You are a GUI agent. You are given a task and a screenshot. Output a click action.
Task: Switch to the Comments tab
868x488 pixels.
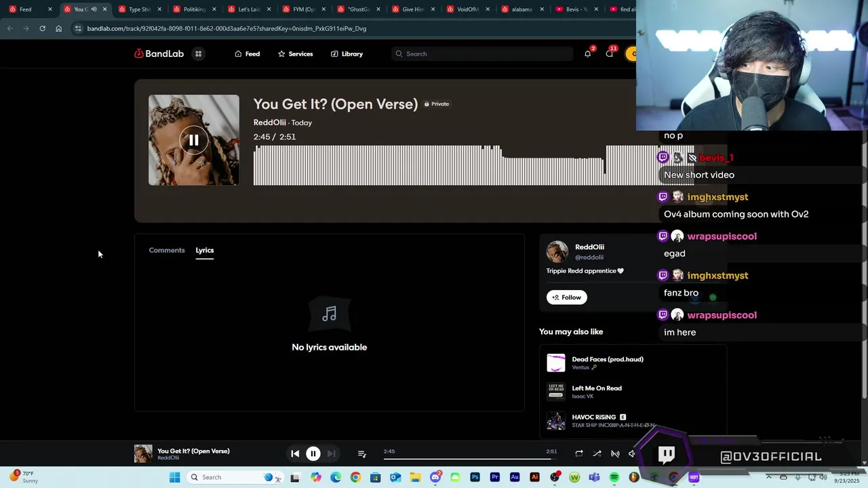167,250
